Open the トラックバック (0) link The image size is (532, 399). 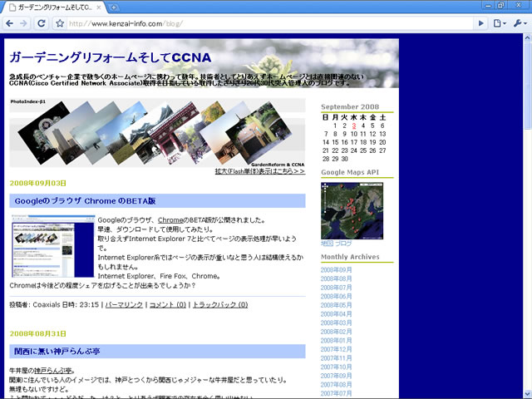(219, 305)
